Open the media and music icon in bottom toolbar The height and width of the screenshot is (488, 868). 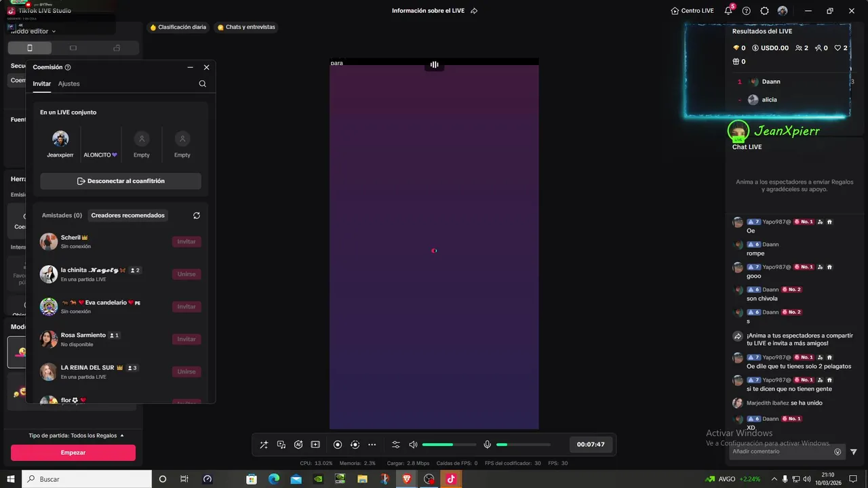281,445
